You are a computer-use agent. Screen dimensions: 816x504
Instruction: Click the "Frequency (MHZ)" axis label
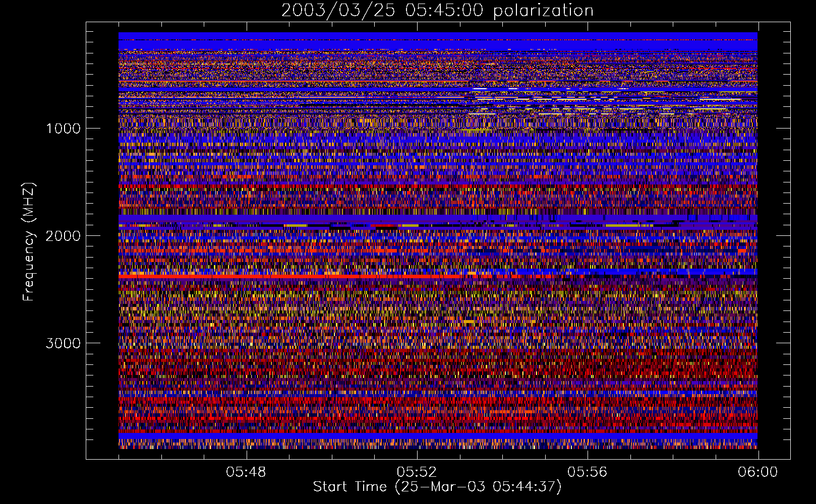coord(29,242)
